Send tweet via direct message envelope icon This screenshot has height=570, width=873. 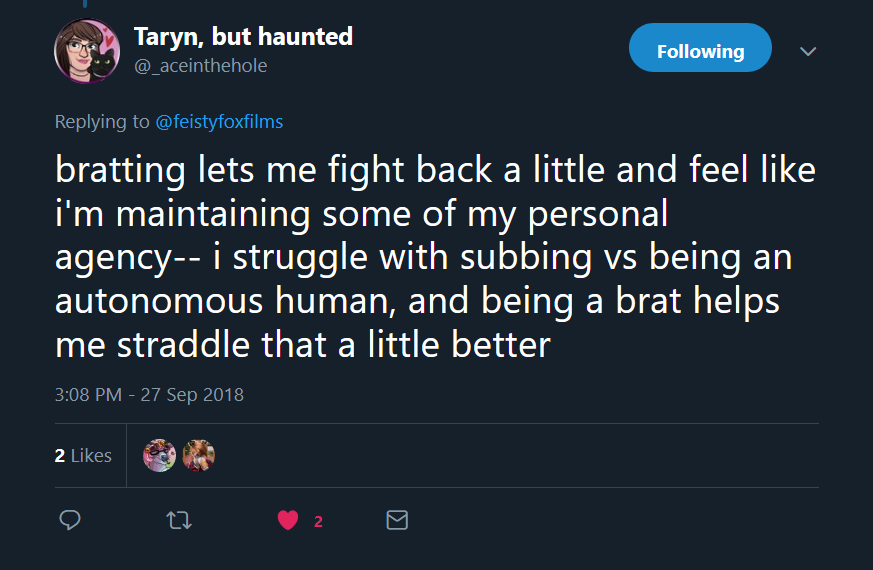pos(397,520)
